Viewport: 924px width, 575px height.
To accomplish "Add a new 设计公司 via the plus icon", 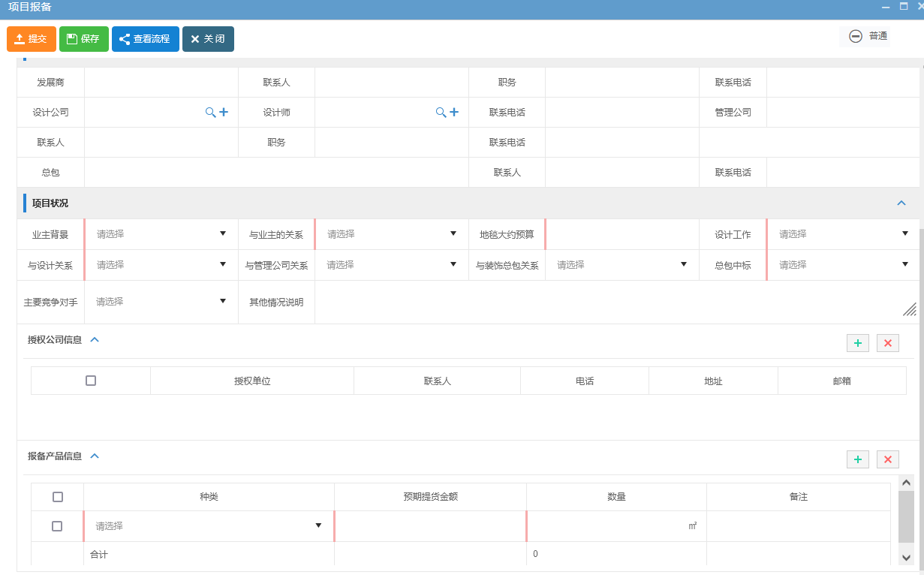I will [x=224, y=112].
